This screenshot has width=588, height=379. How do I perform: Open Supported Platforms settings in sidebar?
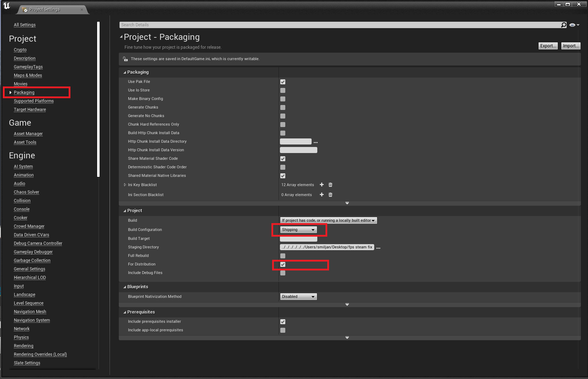click(x=34, y=101)
